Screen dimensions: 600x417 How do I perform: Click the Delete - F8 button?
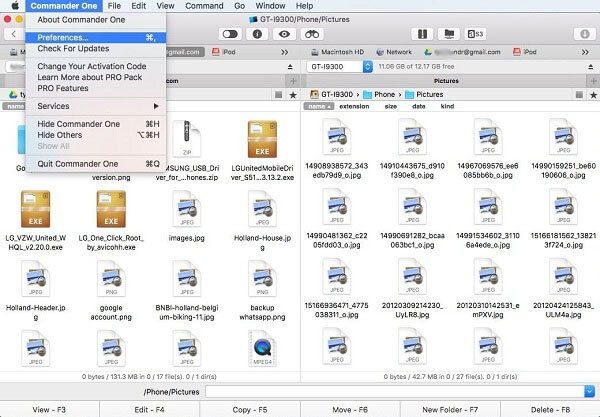point(550,410)
